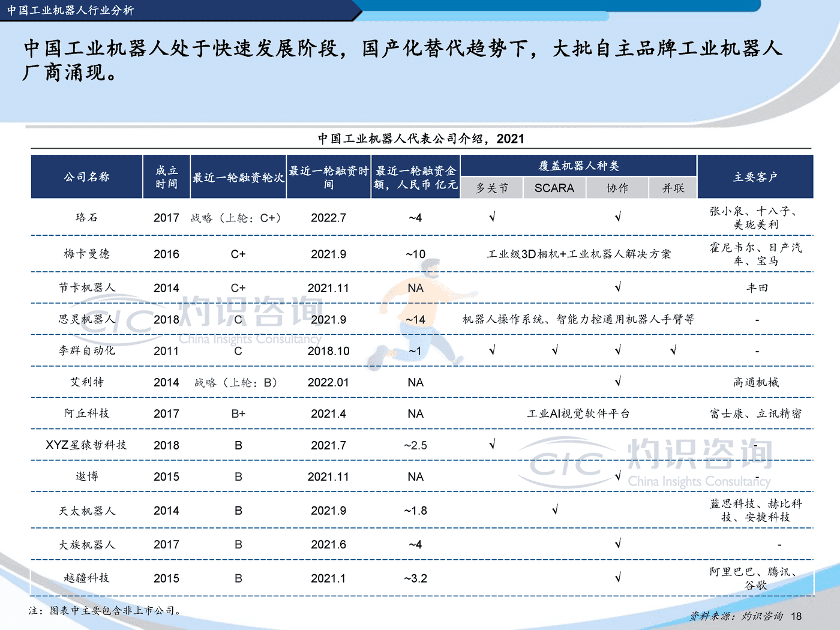840x630 pixels.
Task: Select company name XYZ星猿哲科技
Action: [x=86, y=445]
